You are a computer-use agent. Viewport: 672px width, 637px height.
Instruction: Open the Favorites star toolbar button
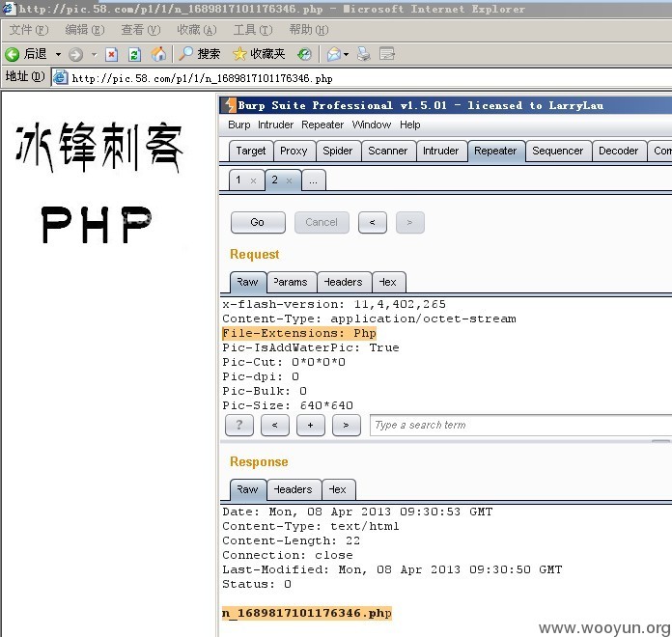tap(259, 54)
